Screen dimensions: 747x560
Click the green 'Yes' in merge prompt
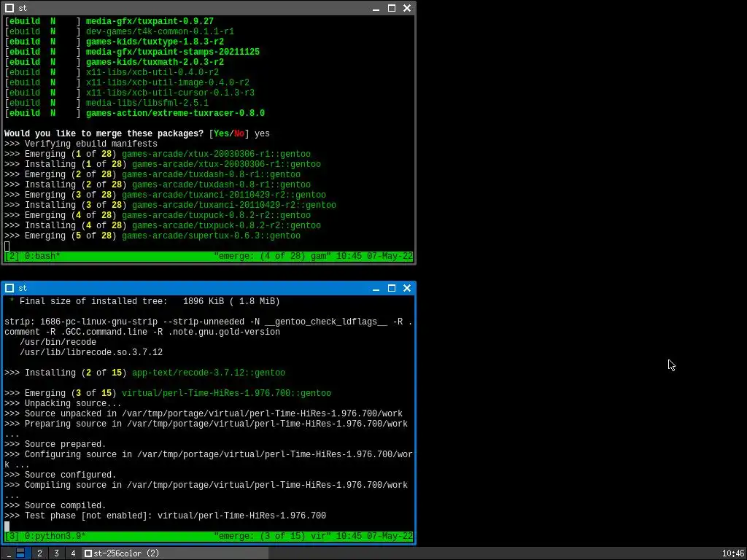(x=222, y=134)
